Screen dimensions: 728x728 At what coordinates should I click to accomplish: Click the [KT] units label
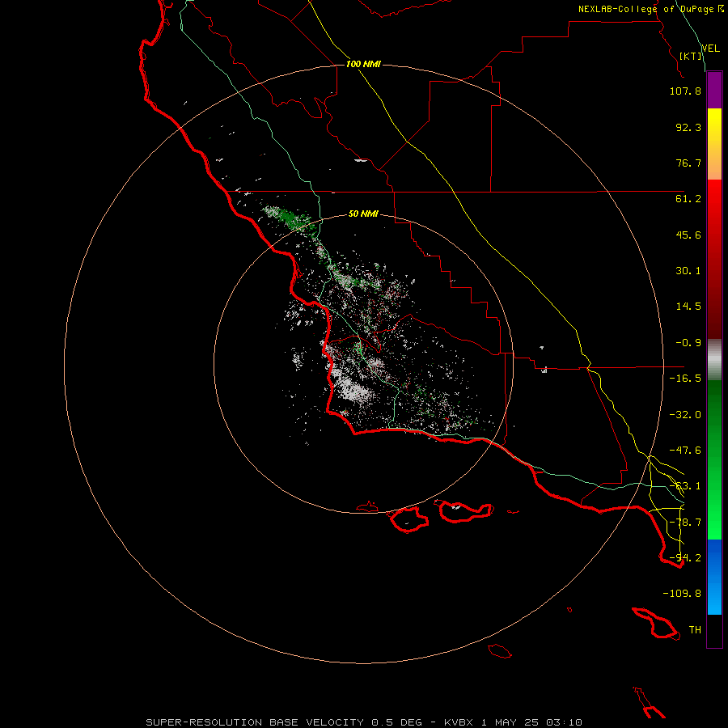click(691, 56)
